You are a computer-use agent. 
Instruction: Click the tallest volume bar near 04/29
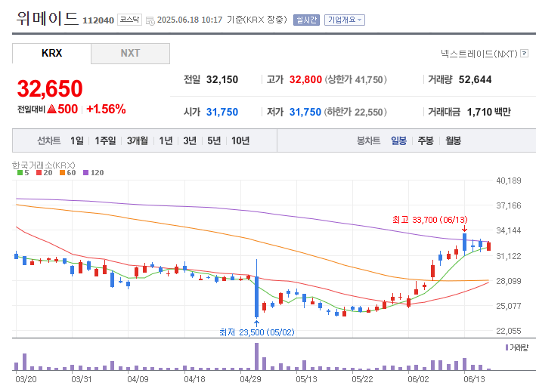(257, 357)
